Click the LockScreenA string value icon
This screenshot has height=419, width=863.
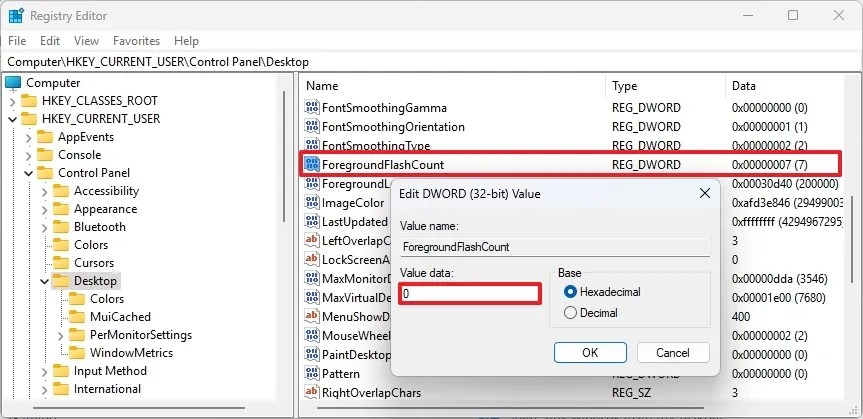[312, 259]
